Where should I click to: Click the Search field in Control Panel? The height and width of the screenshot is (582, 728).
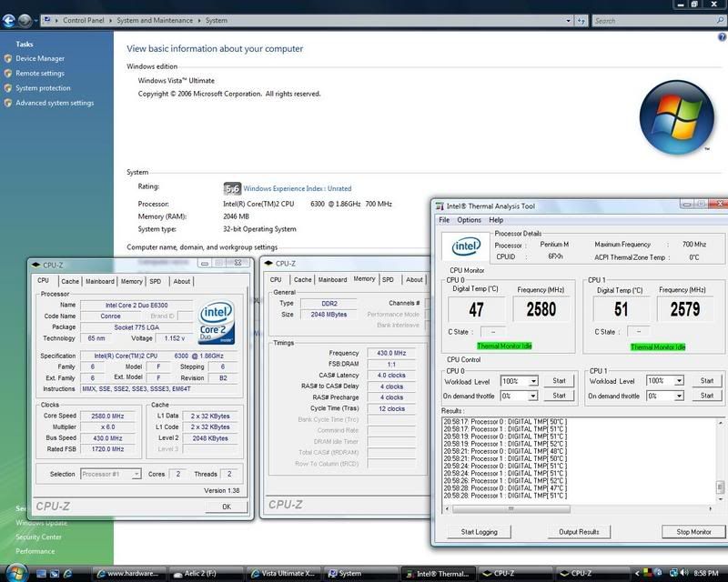coord(655,20)
